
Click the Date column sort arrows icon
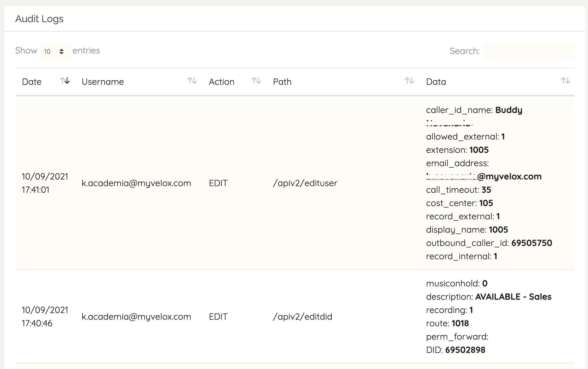tap(65, 81)
